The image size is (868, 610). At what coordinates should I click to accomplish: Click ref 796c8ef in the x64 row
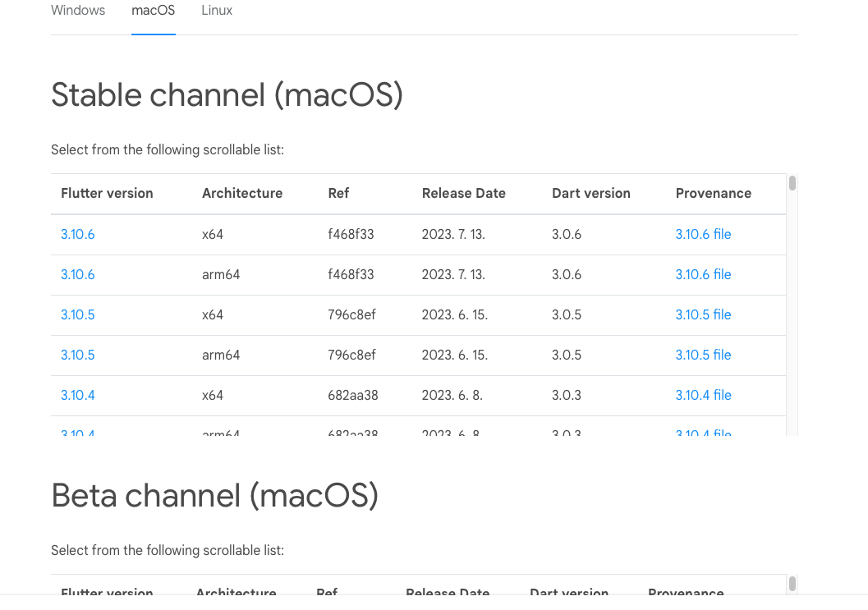[x=352, y=315]
